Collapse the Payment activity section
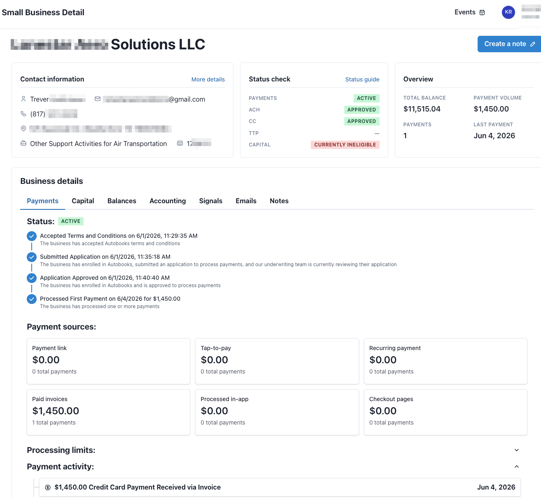This screenshot has height=499, width=541. (517, 467)
